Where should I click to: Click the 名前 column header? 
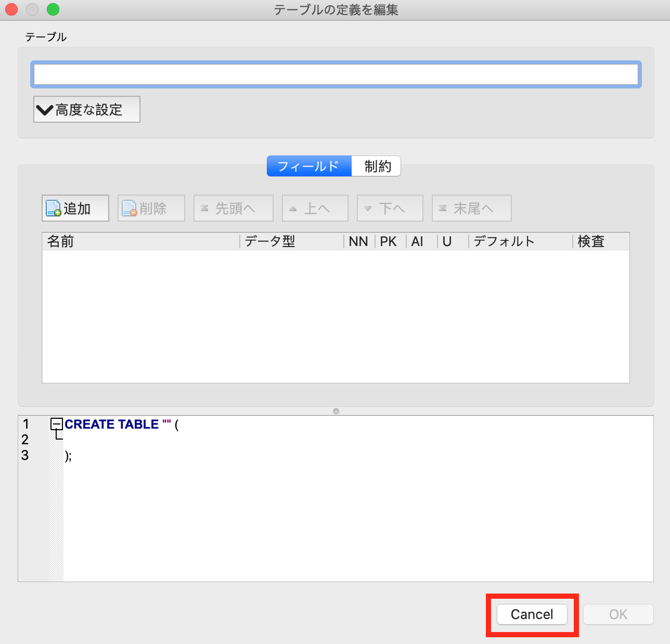[x=141, y=241]
